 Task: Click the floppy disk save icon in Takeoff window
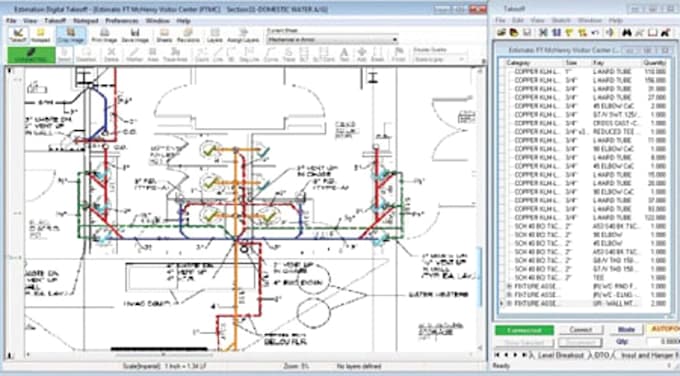coord(527,32)
